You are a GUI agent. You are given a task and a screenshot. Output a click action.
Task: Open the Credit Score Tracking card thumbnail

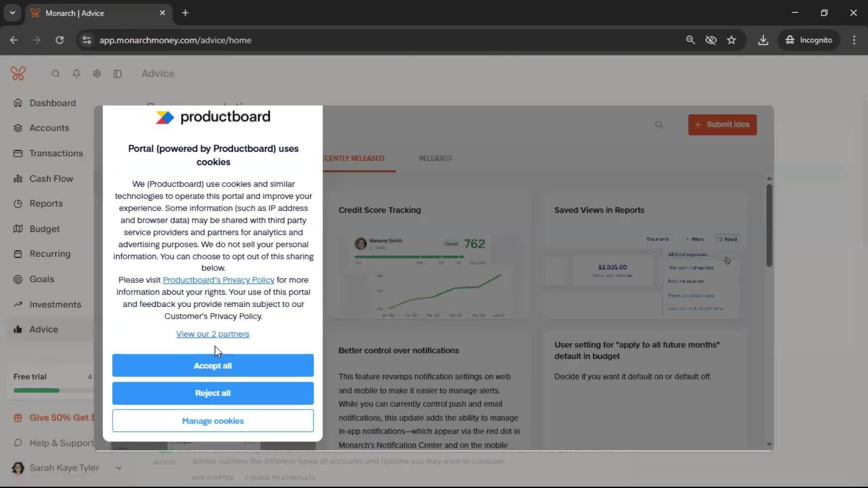click(x=427, y=276)
